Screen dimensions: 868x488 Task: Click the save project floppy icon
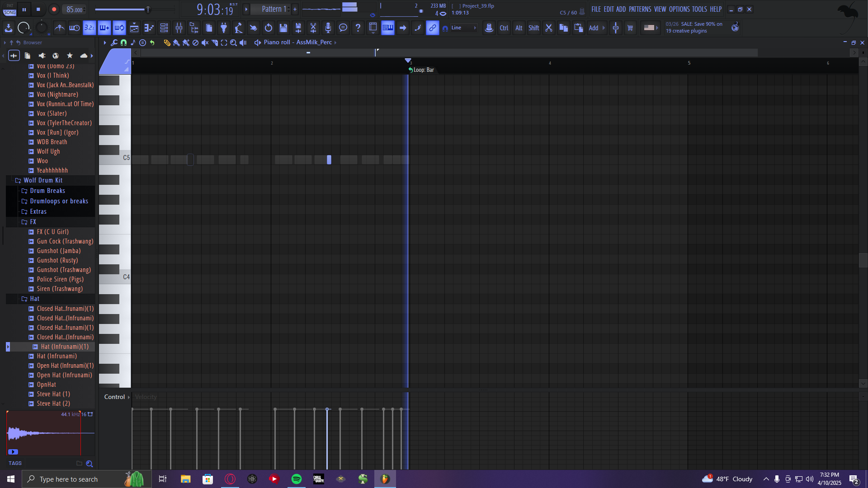[283, 28]
